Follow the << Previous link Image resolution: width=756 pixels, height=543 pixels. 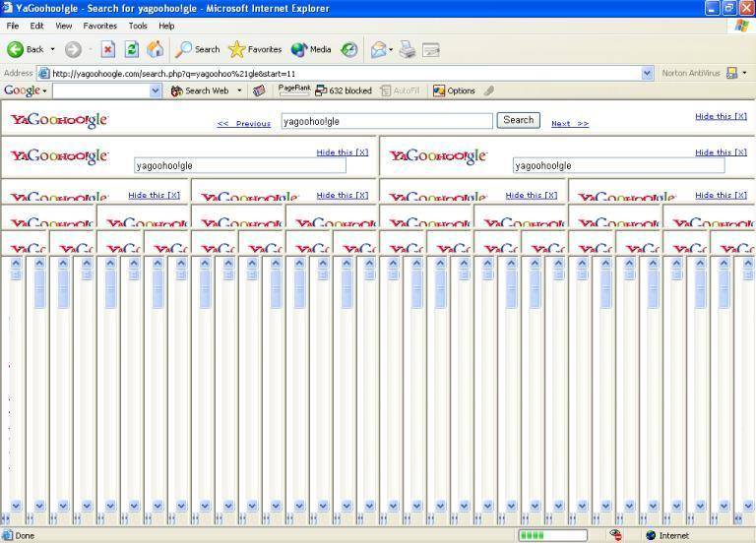click(x=244, y=124)
